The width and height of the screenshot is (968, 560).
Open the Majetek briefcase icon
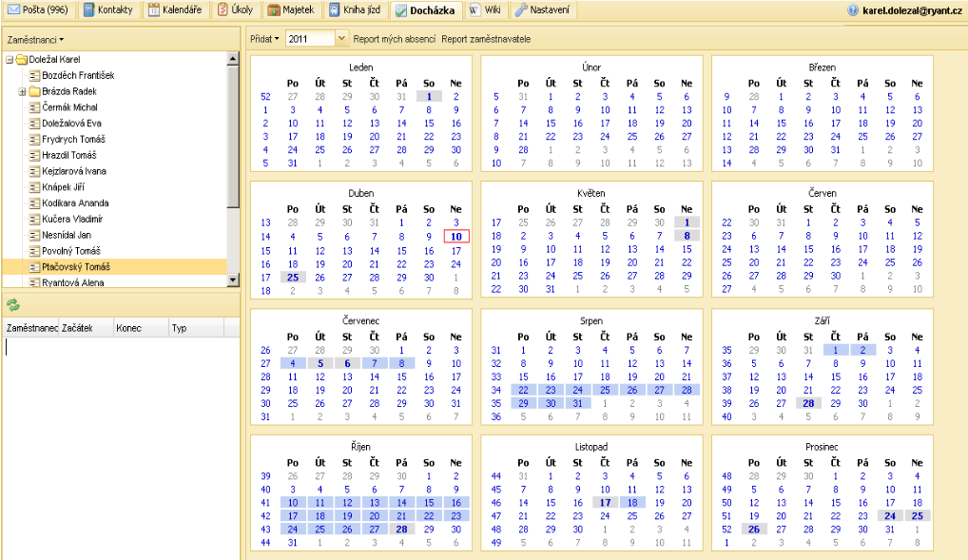(x=274, y=10)
